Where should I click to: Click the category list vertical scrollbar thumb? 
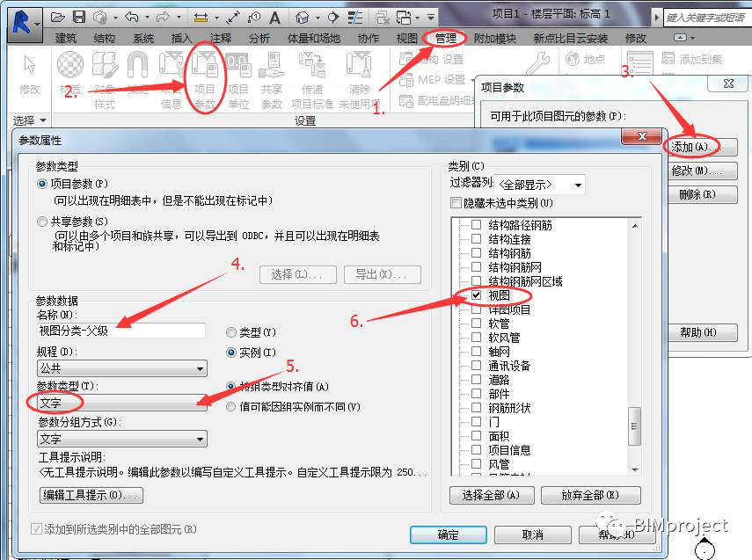(x=634, y=426)
